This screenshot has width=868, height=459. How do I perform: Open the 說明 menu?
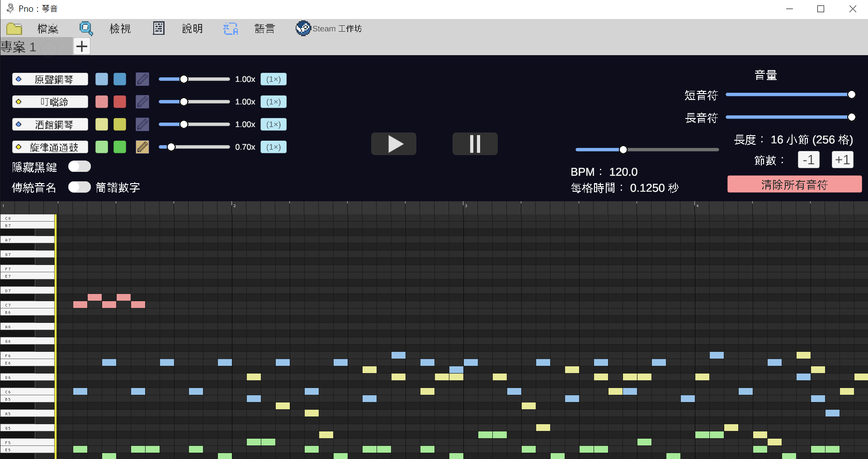pos(193,28)
